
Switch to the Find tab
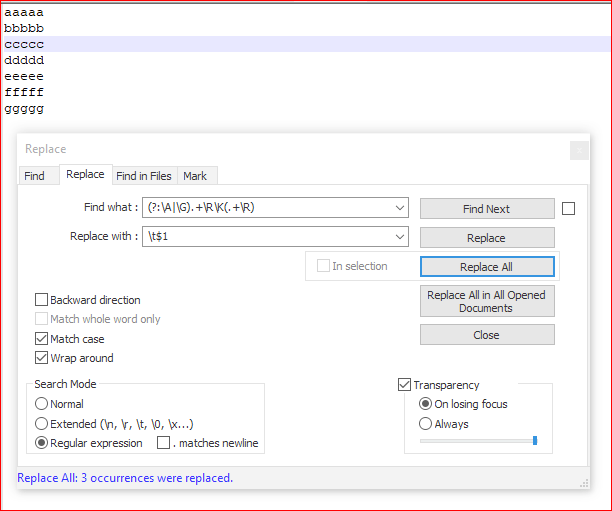click(34, 176)
